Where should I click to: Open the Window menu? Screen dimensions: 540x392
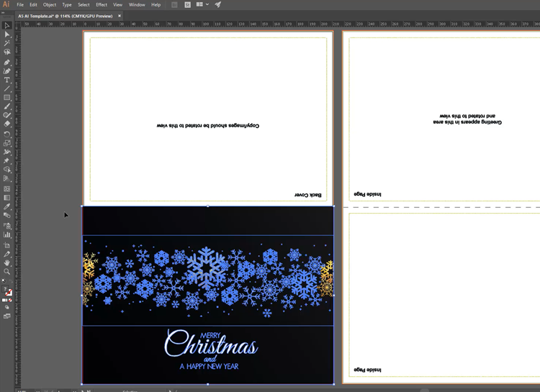point(137,5)
